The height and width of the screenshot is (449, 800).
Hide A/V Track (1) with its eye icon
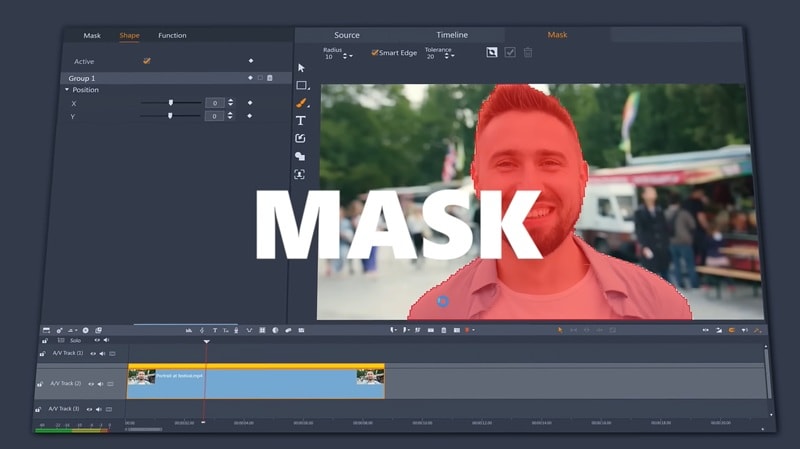[93, 353]
